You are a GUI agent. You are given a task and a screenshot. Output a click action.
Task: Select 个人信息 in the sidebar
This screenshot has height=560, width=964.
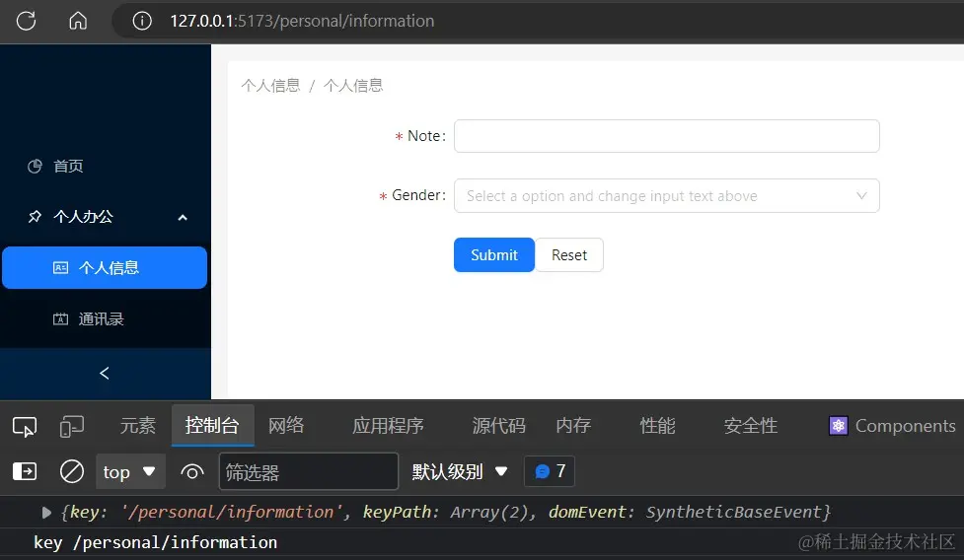pyautogui.click(x=106, y=268)
